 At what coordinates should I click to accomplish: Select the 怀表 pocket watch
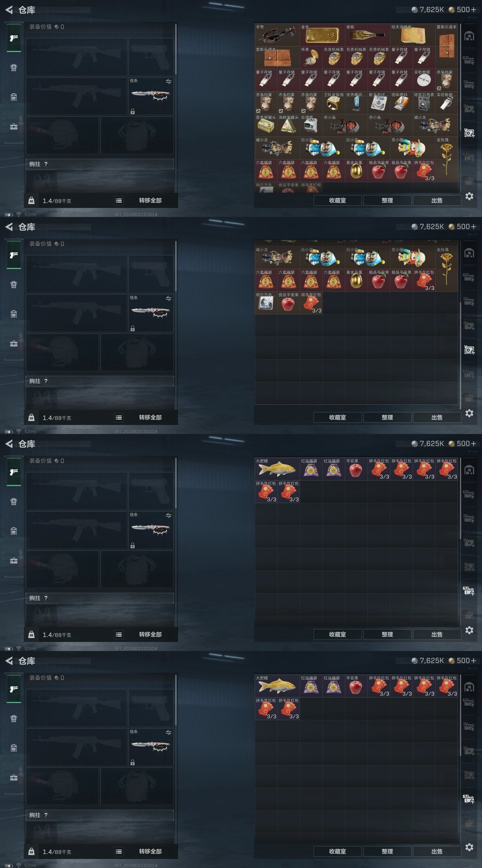pyautogui.click(x=311, y=58)
